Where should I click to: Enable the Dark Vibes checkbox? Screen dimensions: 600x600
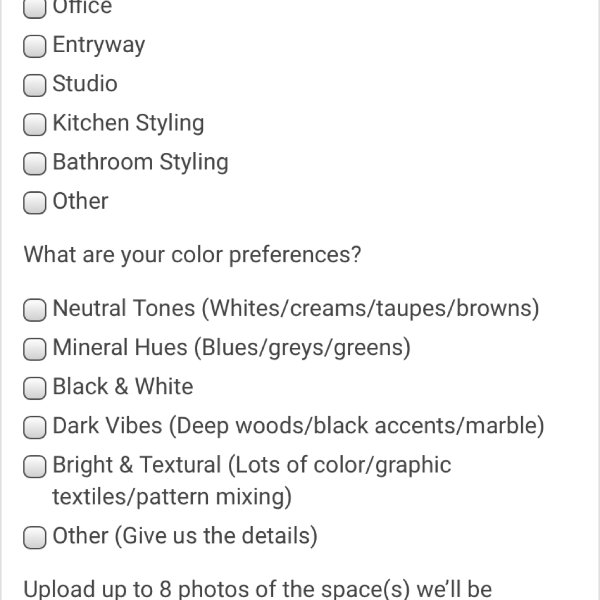[x=35, y=427]
